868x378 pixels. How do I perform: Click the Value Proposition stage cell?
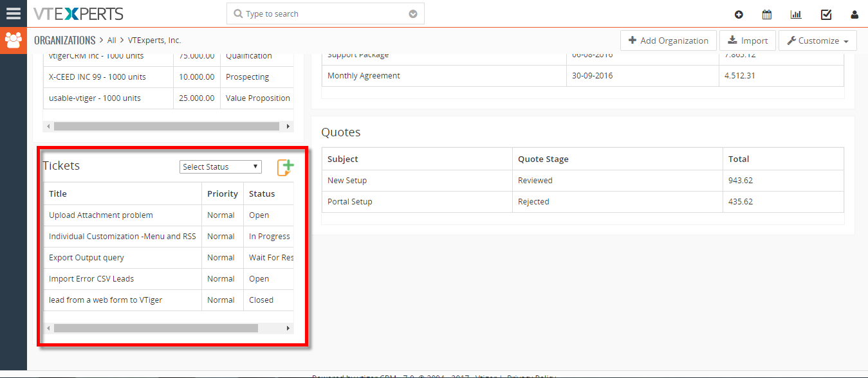click(258, 98)
